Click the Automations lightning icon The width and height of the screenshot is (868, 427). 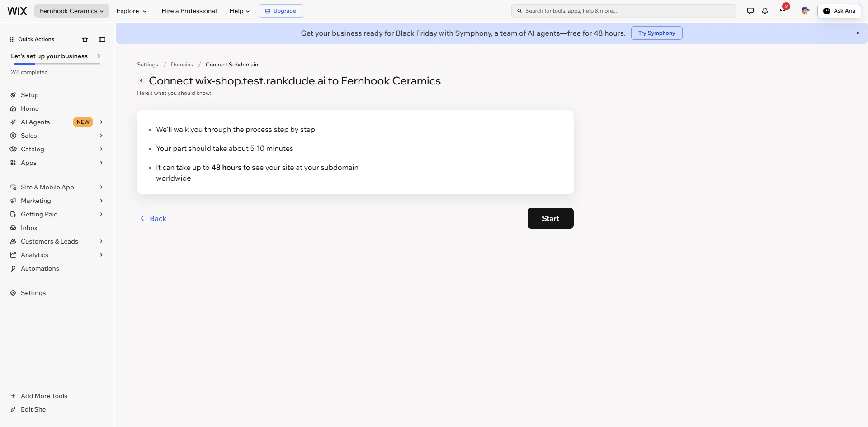tap(13, 268)
